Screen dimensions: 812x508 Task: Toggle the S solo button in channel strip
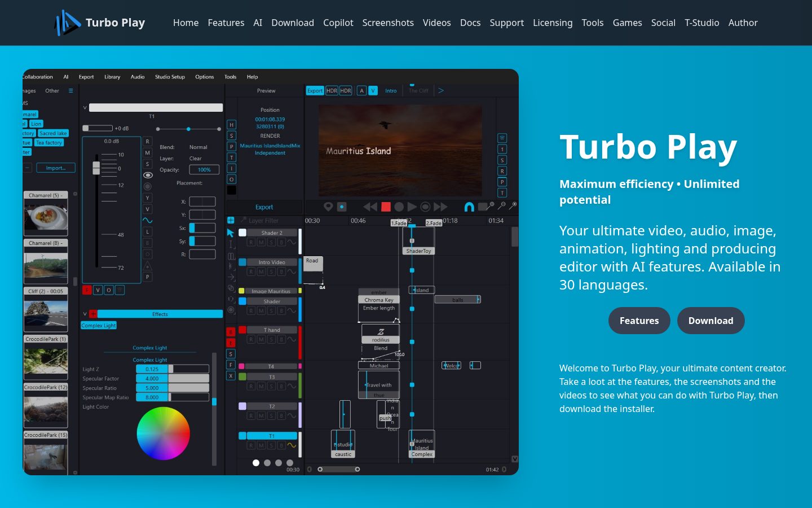pyautogui.click(x=148, y=164)
